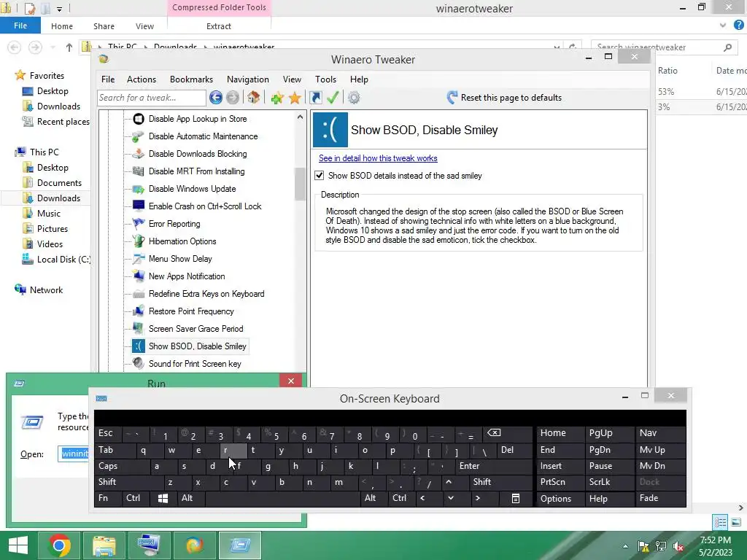Image resolution: width=747 pixels, height=560 pixels.
Task: Open Explorer help question mark icon
Action: coord(738,26)
